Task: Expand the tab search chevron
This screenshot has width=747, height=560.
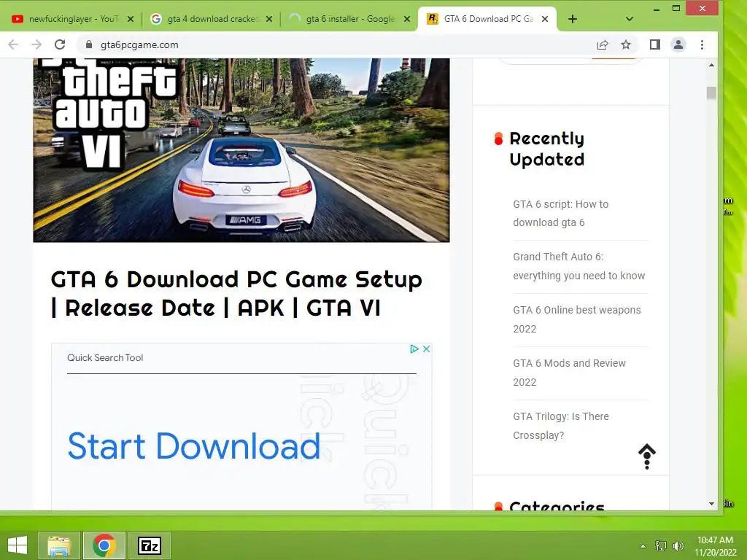Action: pyautogui.click(x=630, y=19)
